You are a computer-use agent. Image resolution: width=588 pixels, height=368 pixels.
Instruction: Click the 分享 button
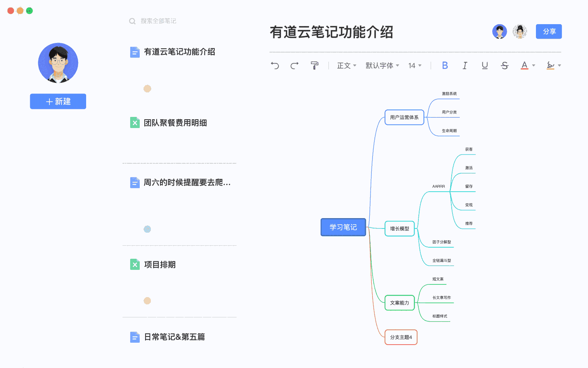(x=549, y=31)
